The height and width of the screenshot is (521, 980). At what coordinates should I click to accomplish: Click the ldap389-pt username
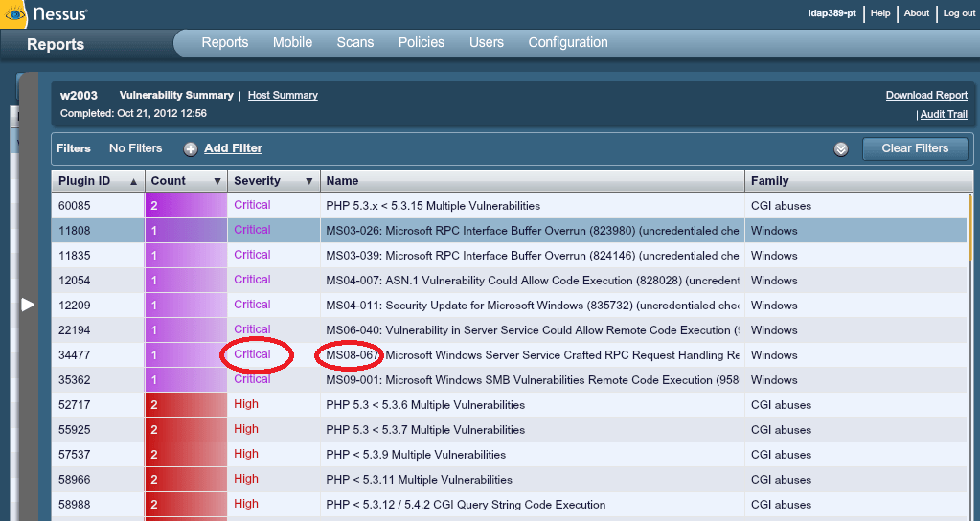click(x=832, y=13)
